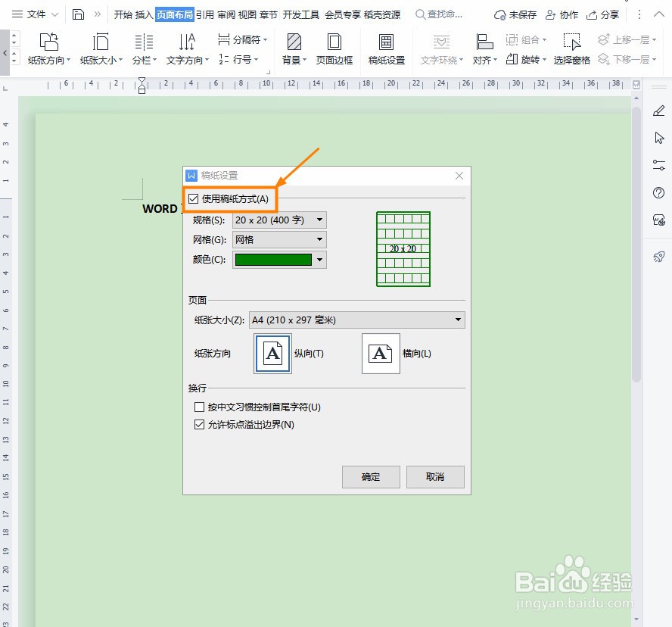
Task: Click the 下移一层 send backward icon
Action: click(603, 59)
